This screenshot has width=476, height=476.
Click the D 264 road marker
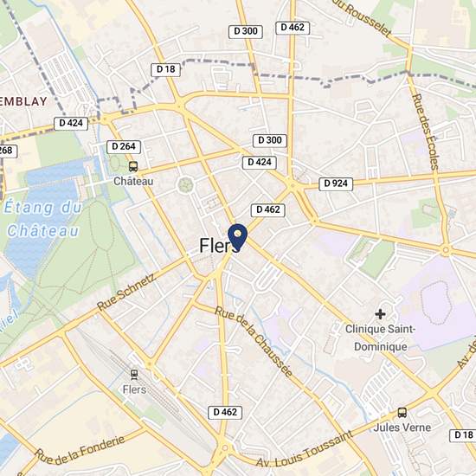(x=124, y=146)
